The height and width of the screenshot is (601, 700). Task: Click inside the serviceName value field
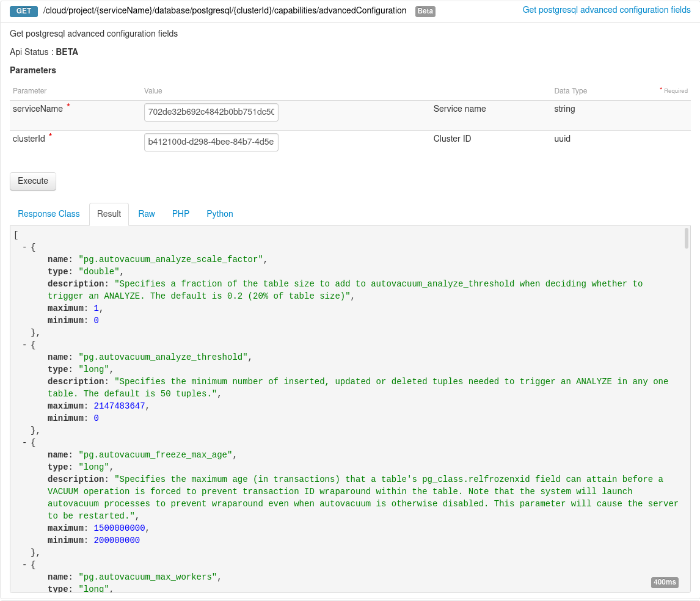pyautogui.click(x=211, y=112)
